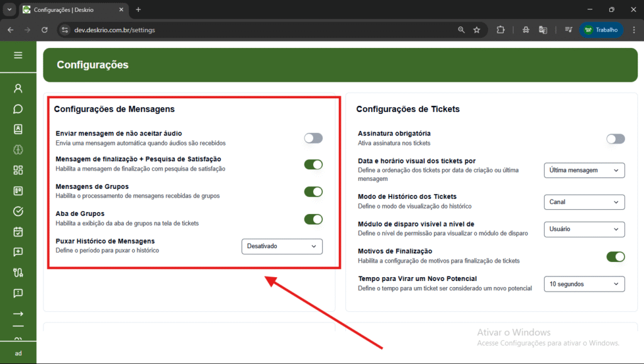This screenshot has width=644, height=364.
Task: Open 'Usuário' visibility level dropdown
Action: click(584, 229)
